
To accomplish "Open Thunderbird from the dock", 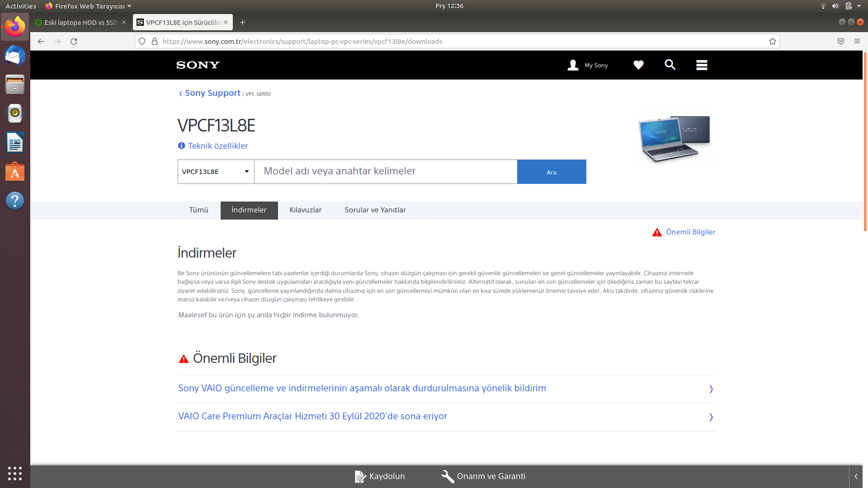I will [15, 56].
